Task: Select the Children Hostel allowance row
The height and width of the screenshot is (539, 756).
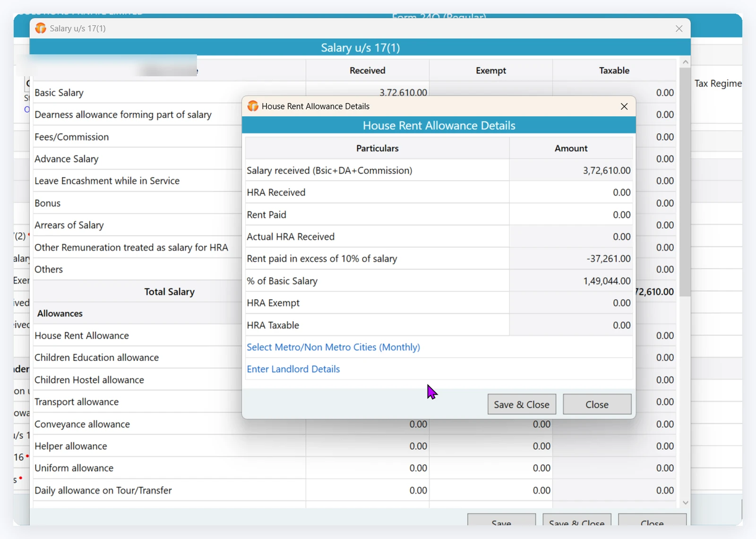Action: click(x=89, y=380)
